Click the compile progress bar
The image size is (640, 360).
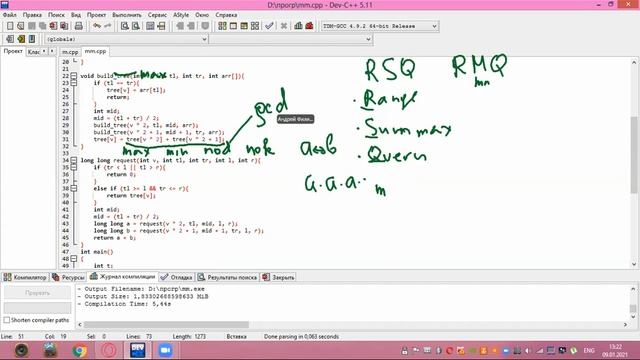[x=37, y=307]
